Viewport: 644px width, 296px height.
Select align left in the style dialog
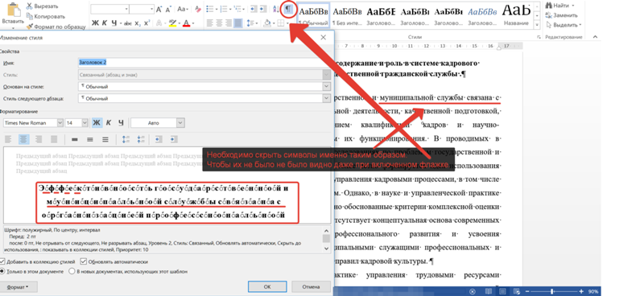9,140
